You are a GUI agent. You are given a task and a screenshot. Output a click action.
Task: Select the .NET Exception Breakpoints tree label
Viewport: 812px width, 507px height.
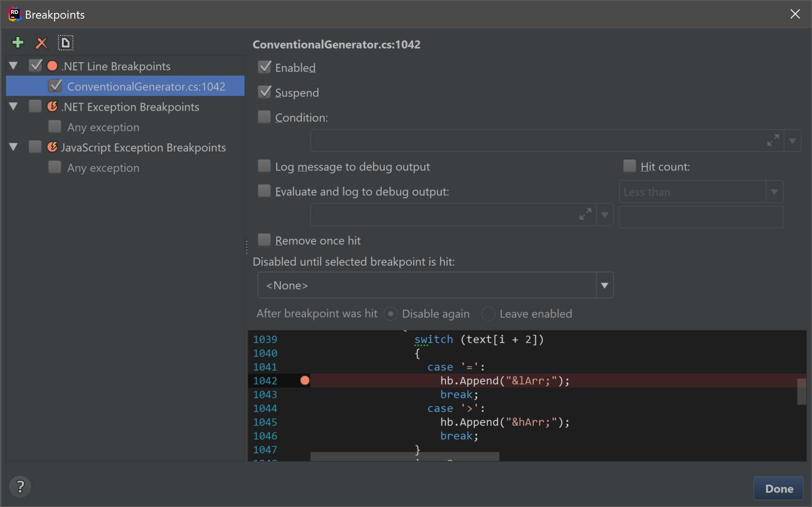[130, 107]
